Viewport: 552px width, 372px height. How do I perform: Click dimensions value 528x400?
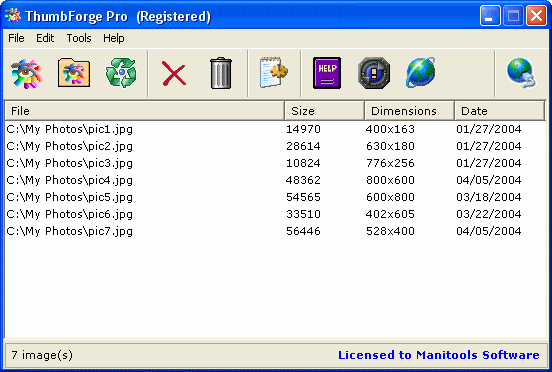click(x=390, y=231)
